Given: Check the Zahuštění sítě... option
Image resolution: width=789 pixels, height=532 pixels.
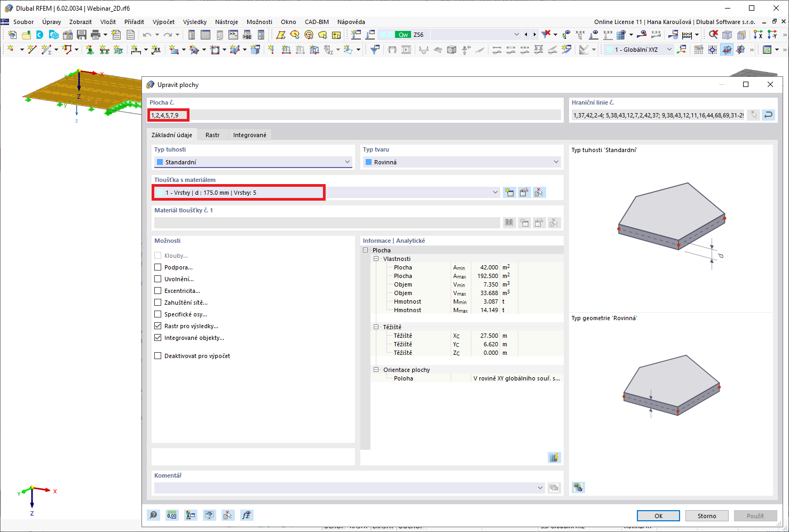Looking at the screenshot, I should click(158, 303).
